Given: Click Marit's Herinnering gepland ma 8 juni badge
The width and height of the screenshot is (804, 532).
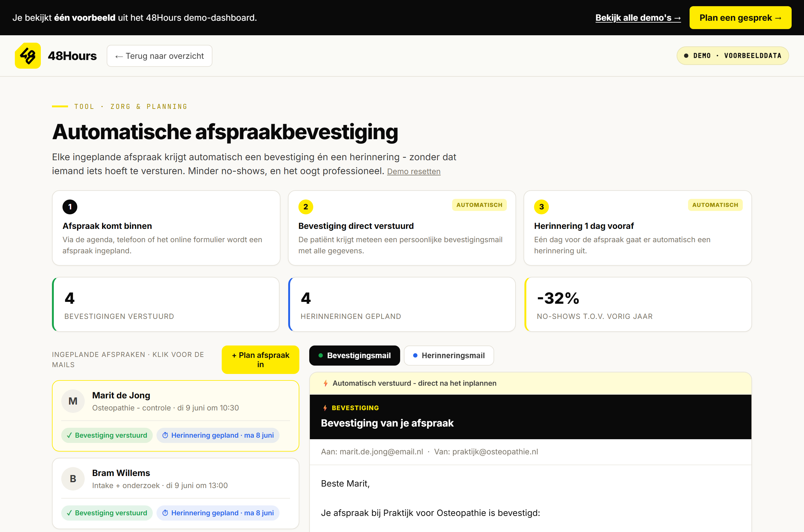Looking at the screenshot, I should pos(218,435).
